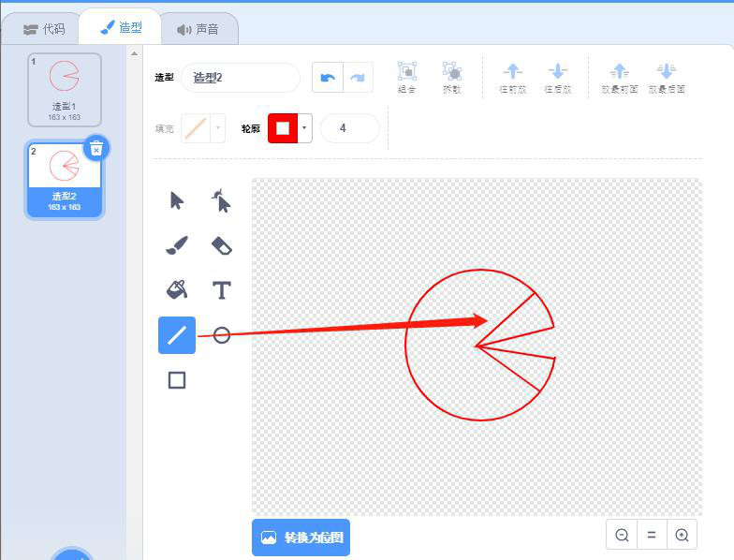Click 转换为位图 button
734x560 pixels.
(x=301, y=538)
